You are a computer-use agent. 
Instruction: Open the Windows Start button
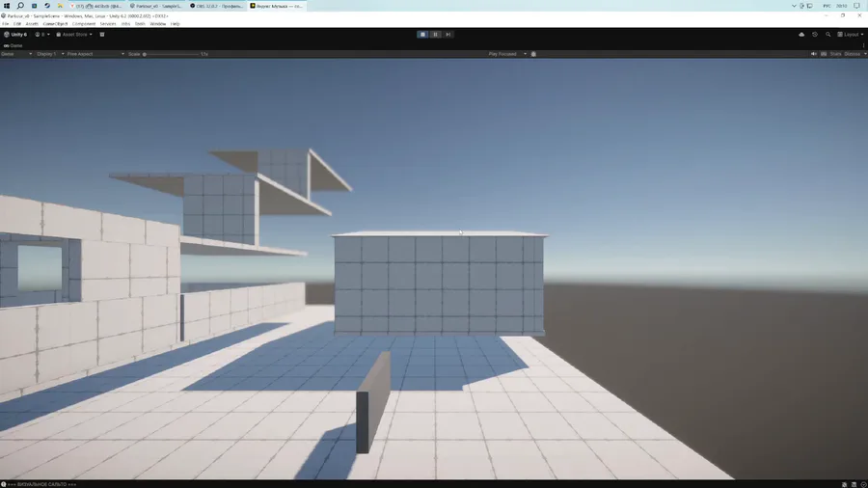[7, 6]
